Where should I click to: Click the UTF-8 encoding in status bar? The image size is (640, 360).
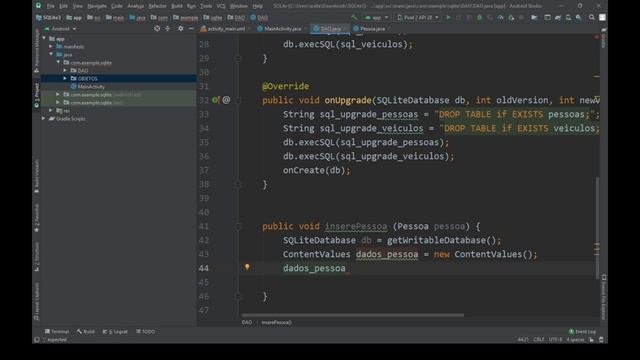pos(555,340)
